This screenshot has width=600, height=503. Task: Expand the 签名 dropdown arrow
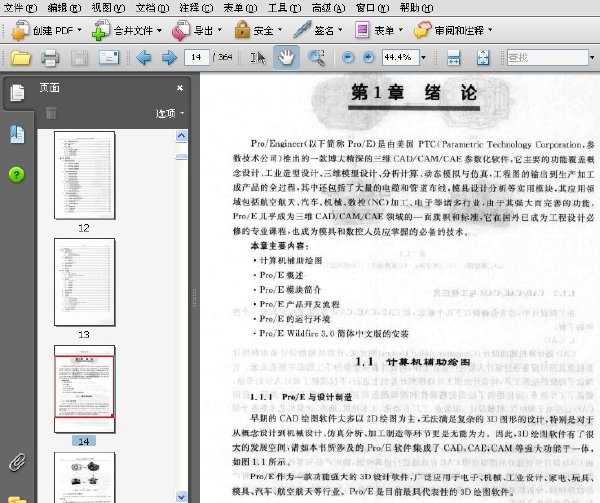pos(340,30)
